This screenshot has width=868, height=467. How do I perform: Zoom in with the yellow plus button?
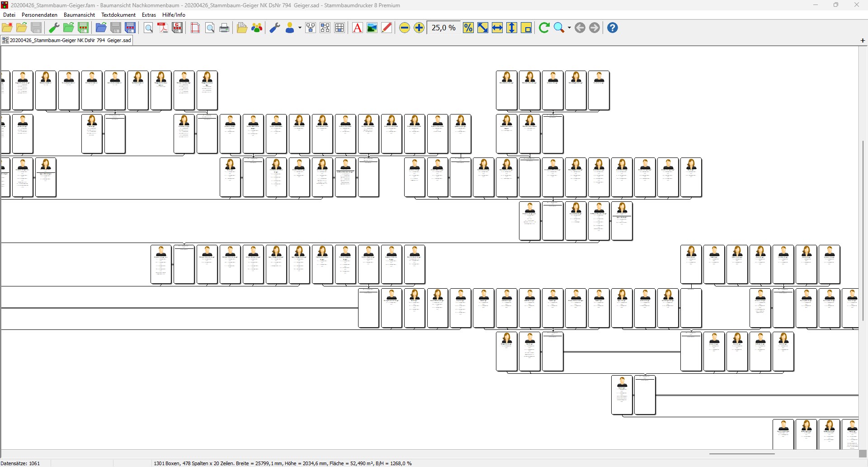click(419, 28)
